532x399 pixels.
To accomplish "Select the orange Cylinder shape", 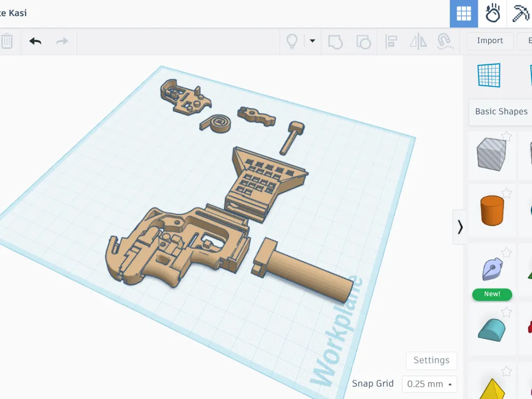I will point(492,210).
